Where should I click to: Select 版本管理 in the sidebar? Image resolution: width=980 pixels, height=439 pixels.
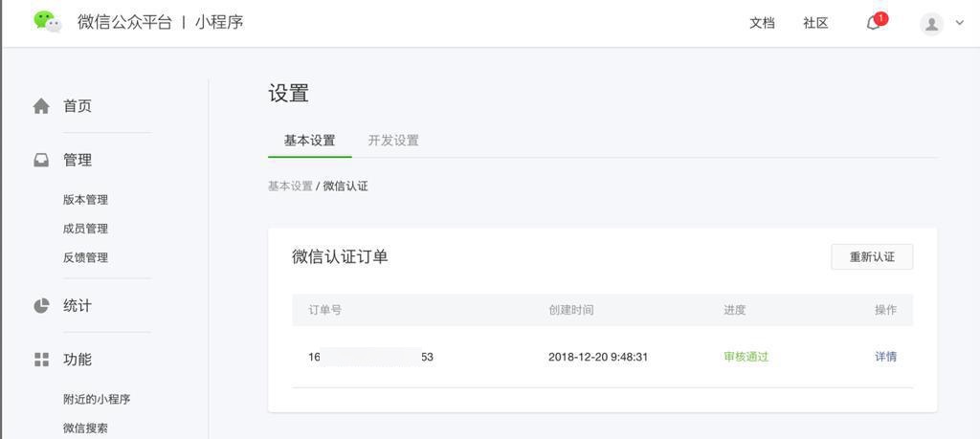(x=85, y=200)
